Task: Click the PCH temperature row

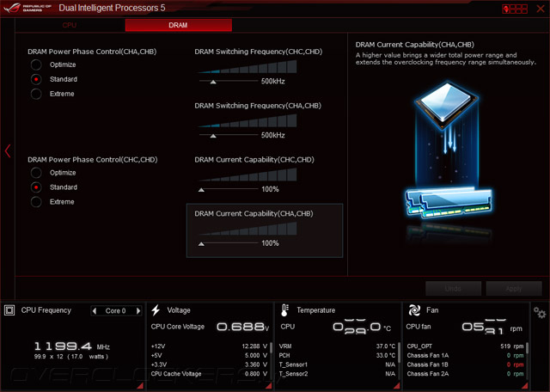Action: 337,356
